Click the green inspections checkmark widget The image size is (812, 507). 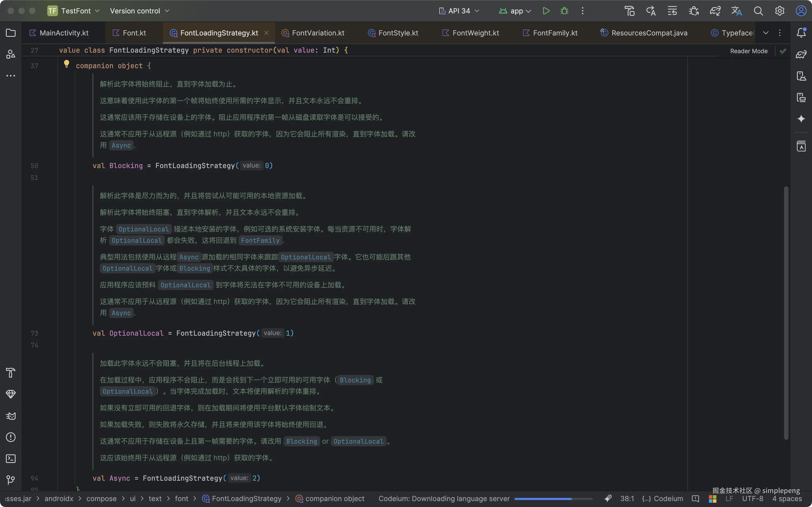tap(783, 51)
